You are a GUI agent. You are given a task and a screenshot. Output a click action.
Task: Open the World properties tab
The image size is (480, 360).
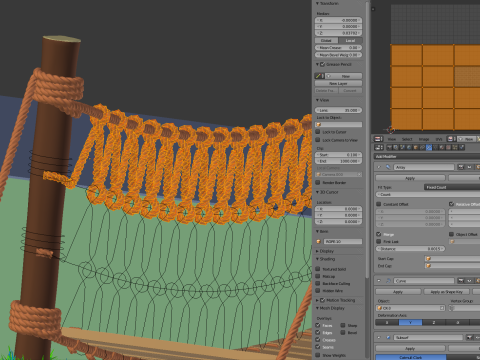[409, 147]
